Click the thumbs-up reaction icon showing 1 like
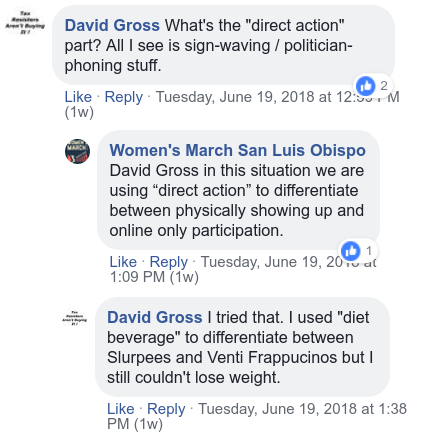 click(x=351, y=251)
